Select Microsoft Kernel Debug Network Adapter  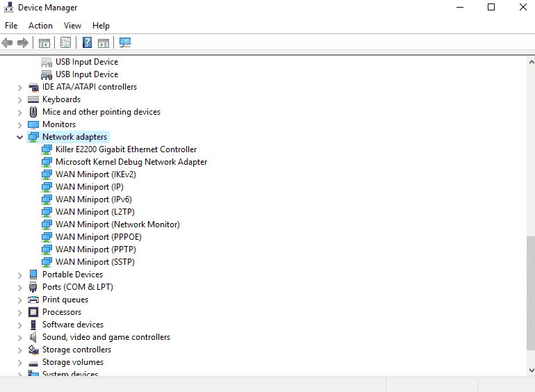click(x=131, y=162)
